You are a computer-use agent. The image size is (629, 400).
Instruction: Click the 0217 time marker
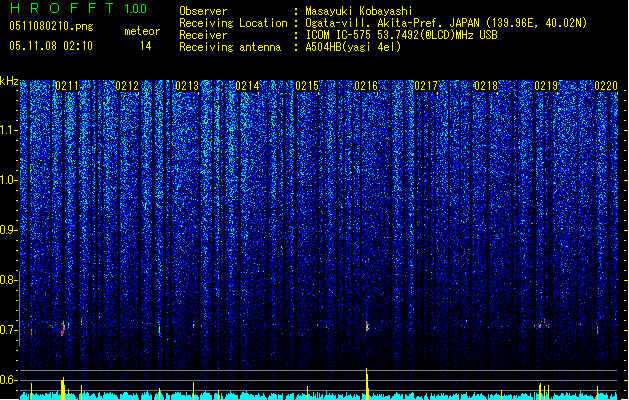(426, 86)
